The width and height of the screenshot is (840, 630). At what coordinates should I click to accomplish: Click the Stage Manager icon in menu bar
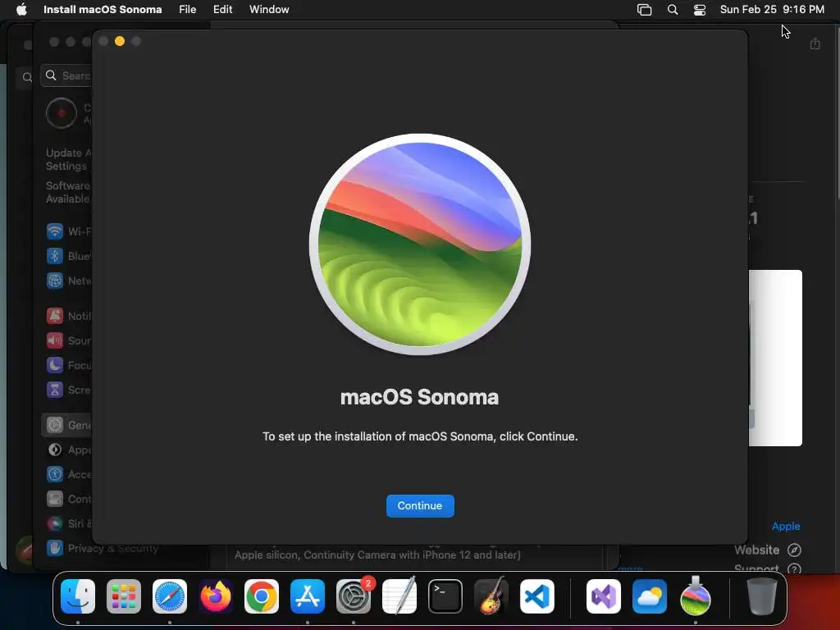click(x=644, y=9)
